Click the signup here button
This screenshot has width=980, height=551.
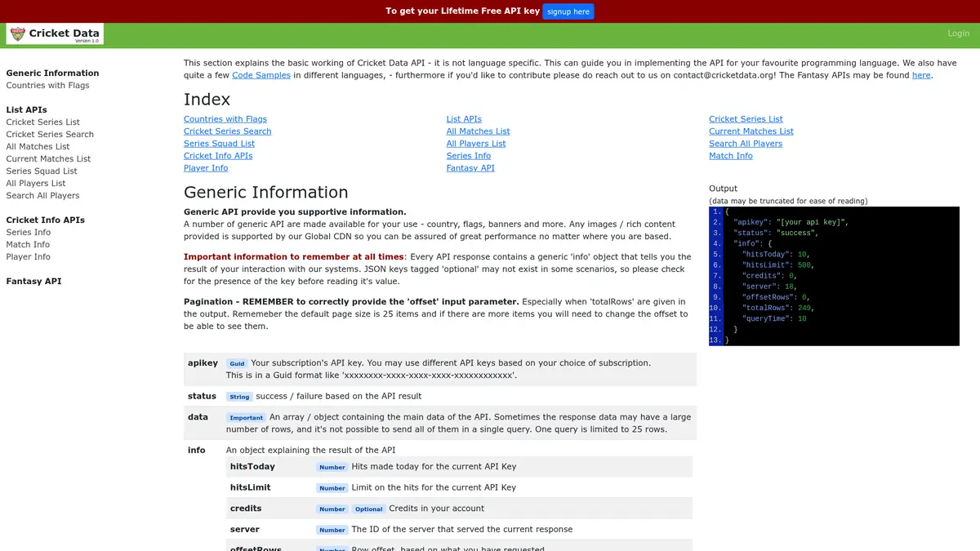[568, 11]
